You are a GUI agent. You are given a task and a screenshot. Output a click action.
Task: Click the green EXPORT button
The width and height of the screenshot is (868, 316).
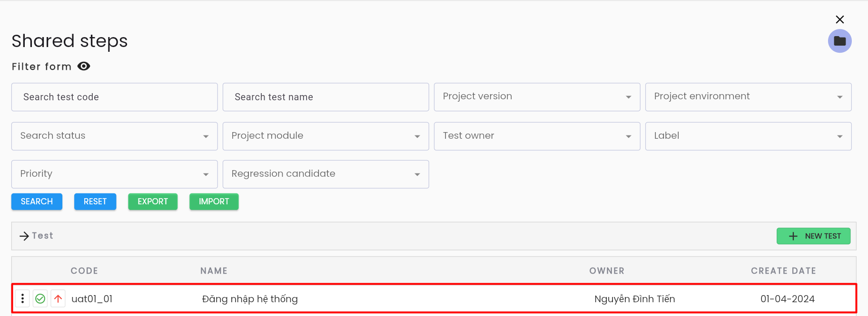coord(153,201)
